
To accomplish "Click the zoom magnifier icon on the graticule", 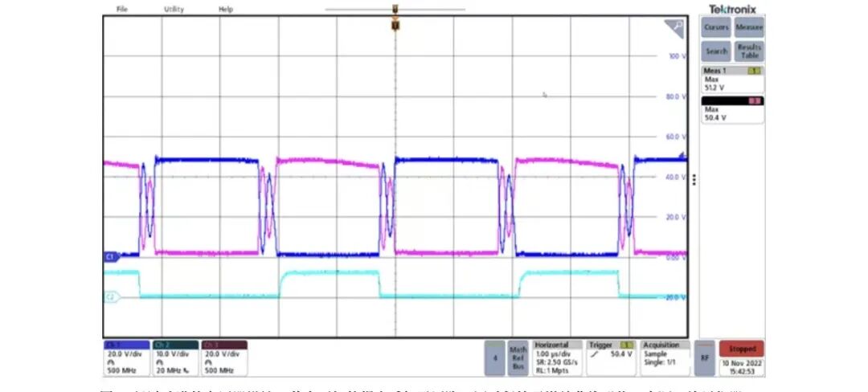I will coord(674,30).
